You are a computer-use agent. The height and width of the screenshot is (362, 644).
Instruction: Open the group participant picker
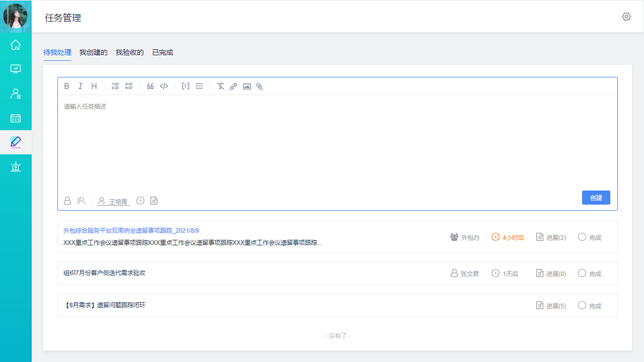point(81,201)
